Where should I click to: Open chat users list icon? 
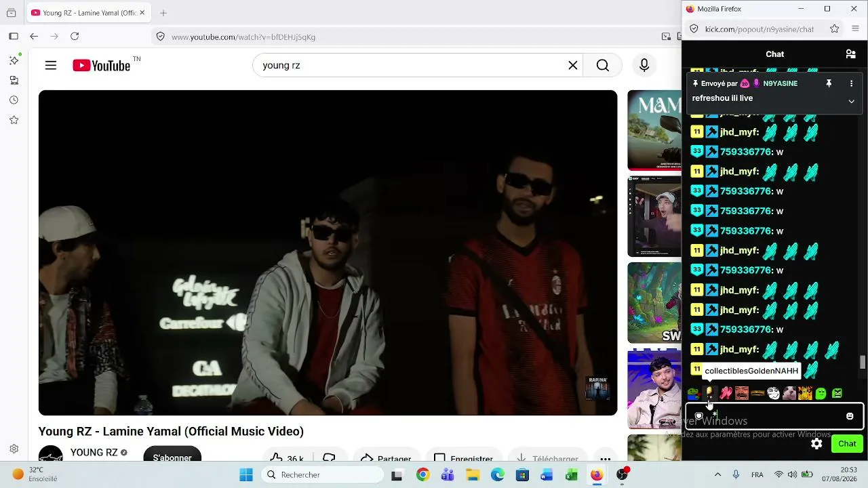coord(850,54)
